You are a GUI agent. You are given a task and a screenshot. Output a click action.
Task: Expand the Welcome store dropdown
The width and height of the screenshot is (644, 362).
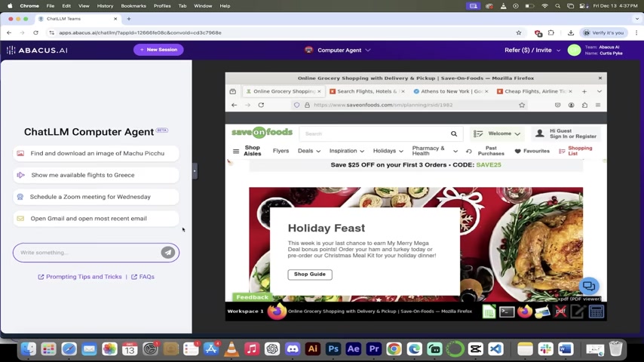click(x=517, y=134)
